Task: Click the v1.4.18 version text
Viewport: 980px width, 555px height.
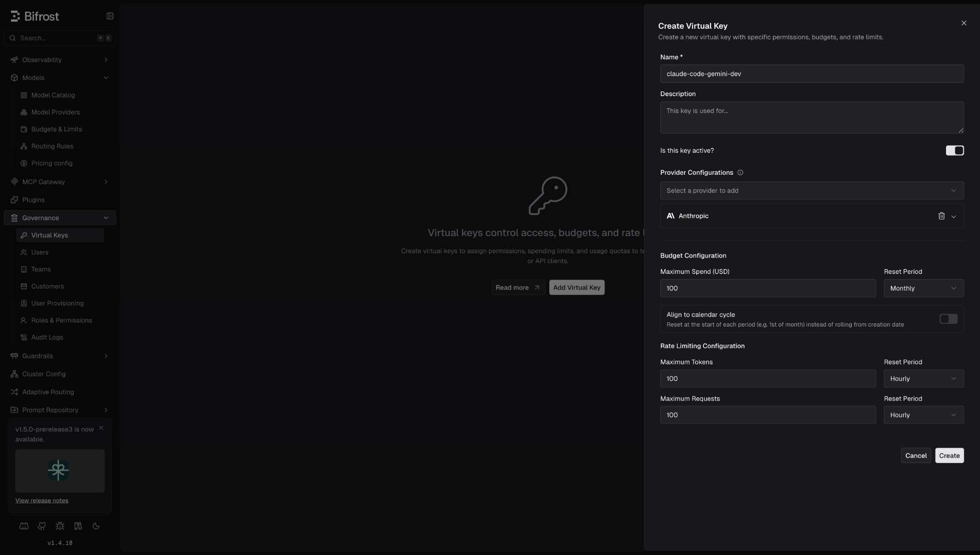Action: click(60, 543)
